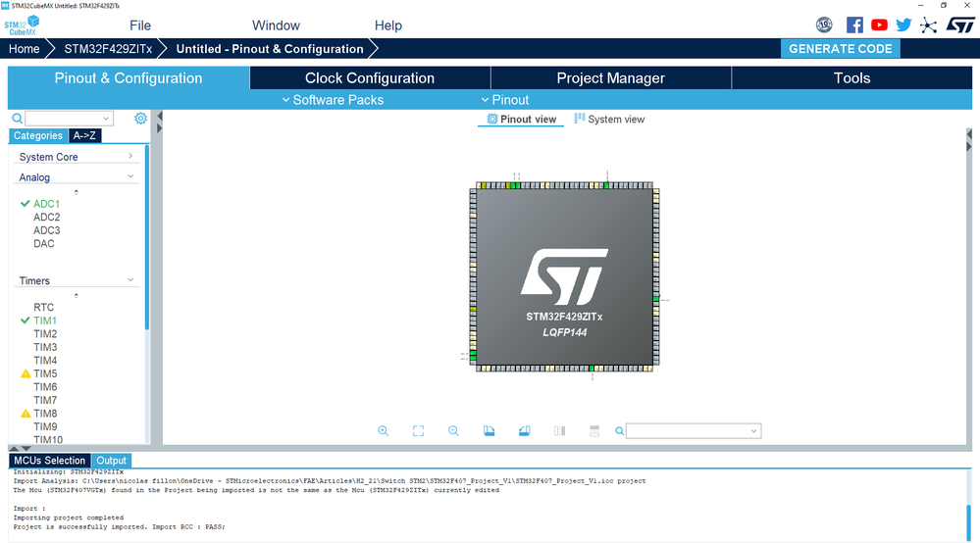Switch to System view
Viewport: 980px width, 543px height.
tap(609, 119)
